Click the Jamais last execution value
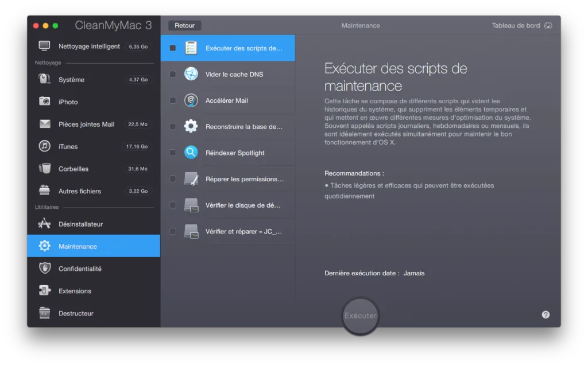The height and width of the screenshot is (366, 588). [413, 273]
